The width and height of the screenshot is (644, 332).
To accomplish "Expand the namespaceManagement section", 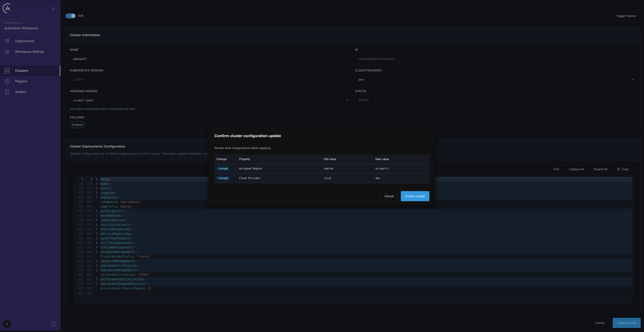I will 97,270.
